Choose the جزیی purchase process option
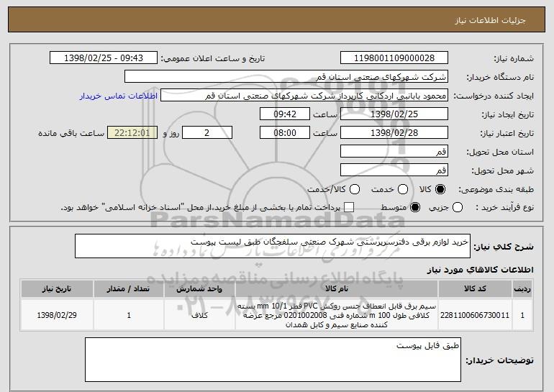The width and height of the screenshot is (554, 392). (457, 207)
